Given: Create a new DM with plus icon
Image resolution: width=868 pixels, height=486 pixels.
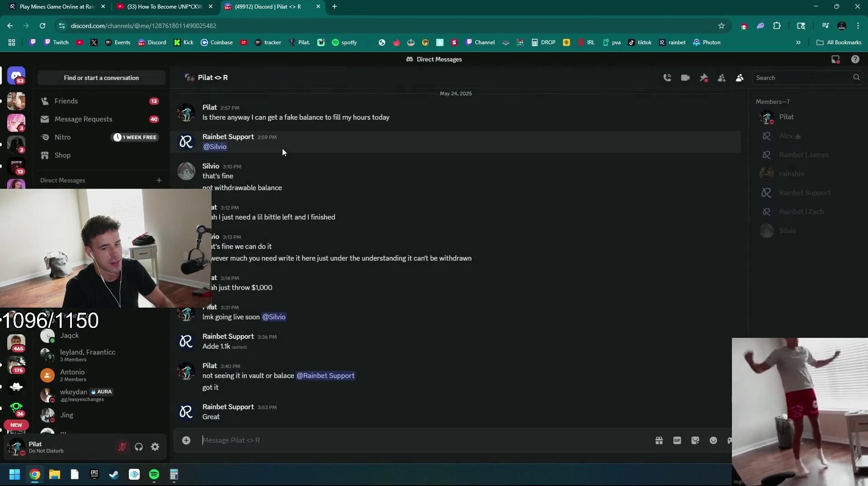Looking at the screenshot, I should coord(159,180).
